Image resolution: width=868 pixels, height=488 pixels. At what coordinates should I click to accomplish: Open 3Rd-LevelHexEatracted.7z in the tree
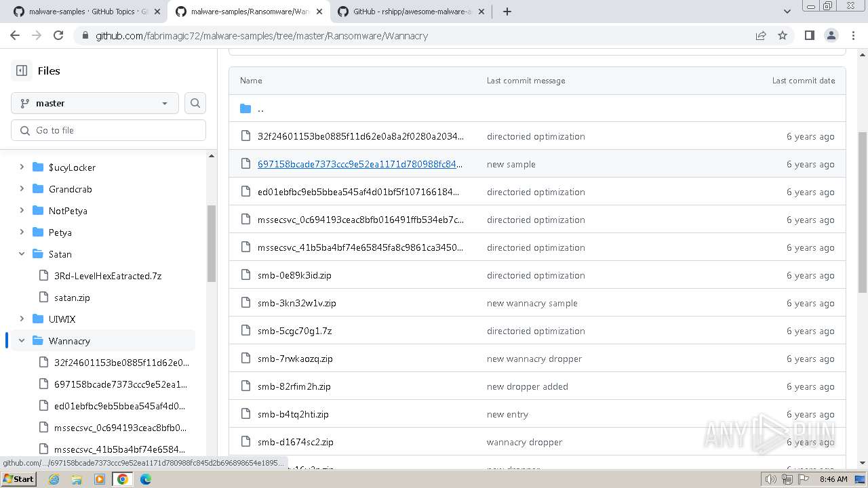[x=108, y=276]
